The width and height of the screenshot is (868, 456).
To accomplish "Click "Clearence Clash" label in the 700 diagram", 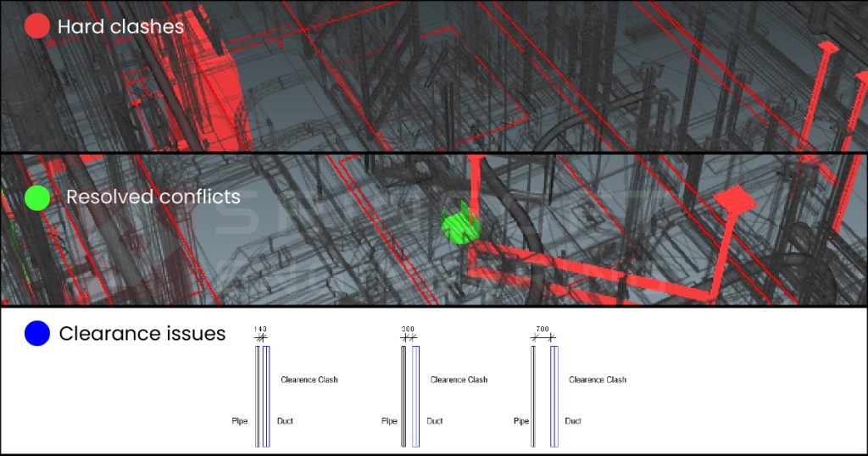I will click(x=598, y=380).
